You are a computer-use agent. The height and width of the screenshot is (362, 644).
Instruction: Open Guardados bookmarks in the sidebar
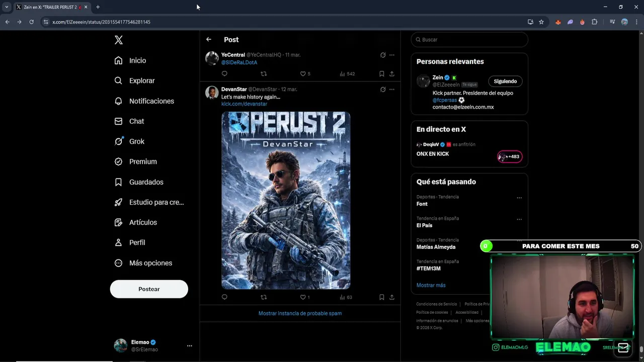139,182
